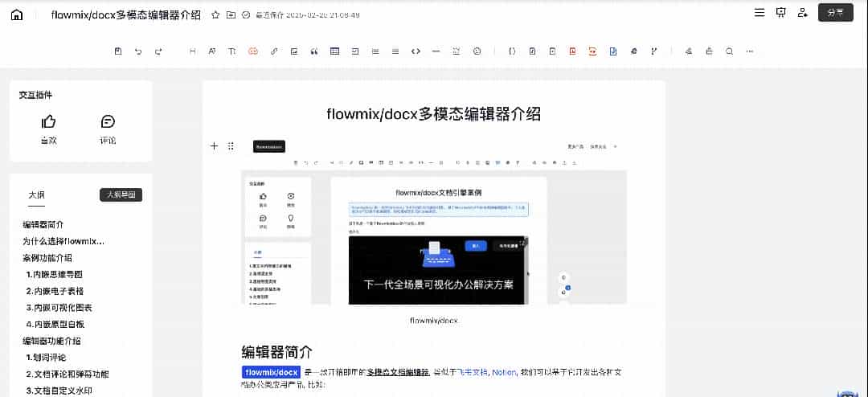Click the bulleted list tool
Image resolution: width=868 pixels, height=397 pixels.
[395, 51]
